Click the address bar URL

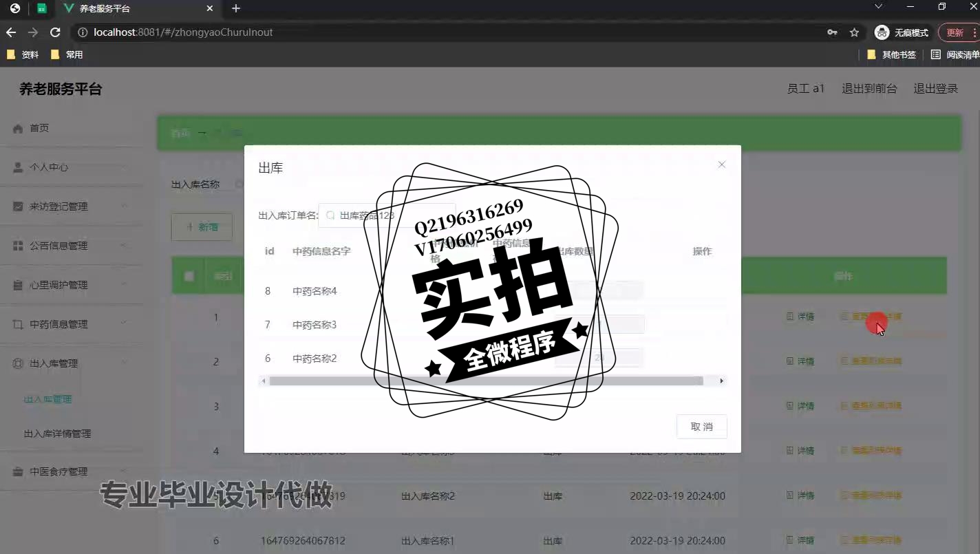tap(183, 32)
